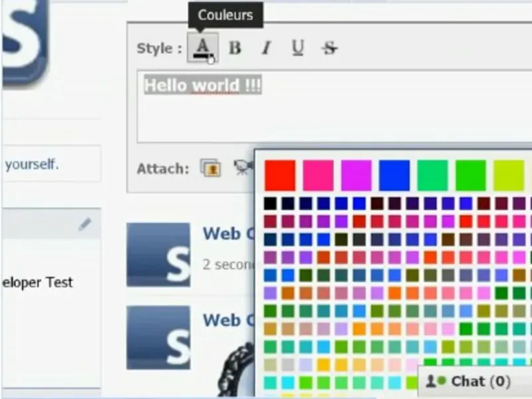Image resolution: width=532 pixels, height=399 pixels.
Task: Toggle strikethrough formatting in Style bar
Action: point(329,48)
